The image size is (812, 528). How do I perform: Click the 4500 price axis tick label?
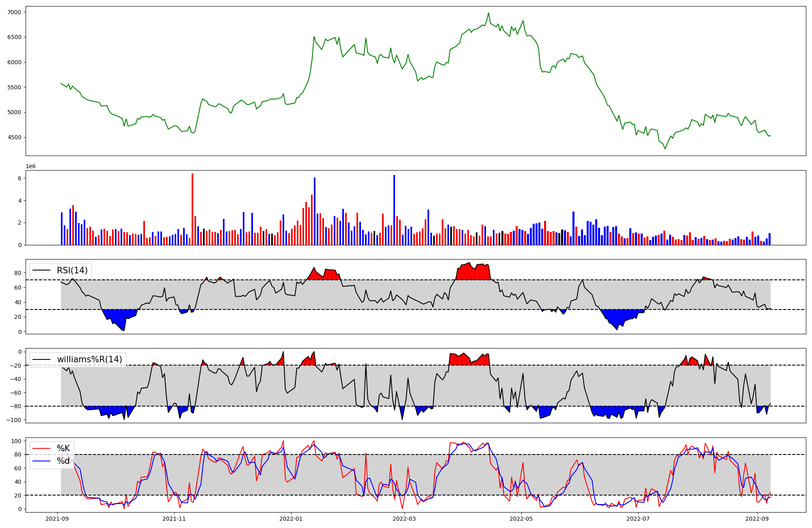click(14, 137)
